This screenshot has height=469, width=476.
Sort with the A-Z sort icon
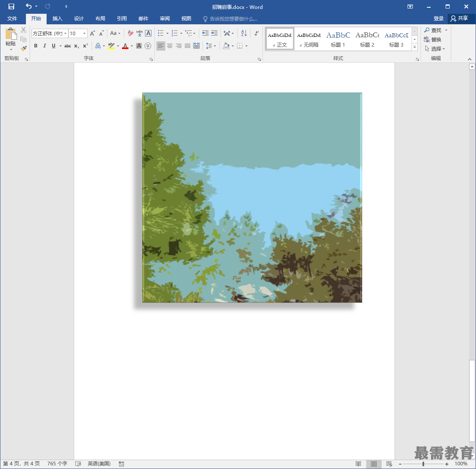244,33
